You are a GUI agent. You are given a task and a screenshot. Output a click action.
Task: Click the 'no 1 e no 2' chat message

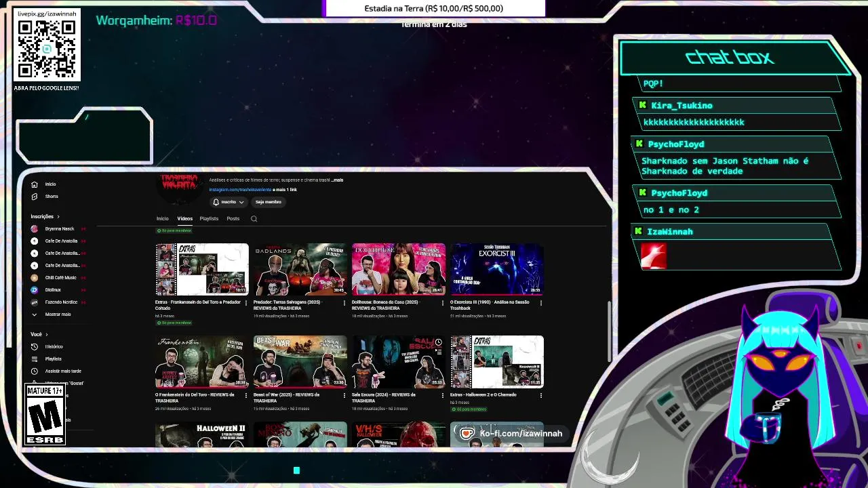tap(671, 210)
